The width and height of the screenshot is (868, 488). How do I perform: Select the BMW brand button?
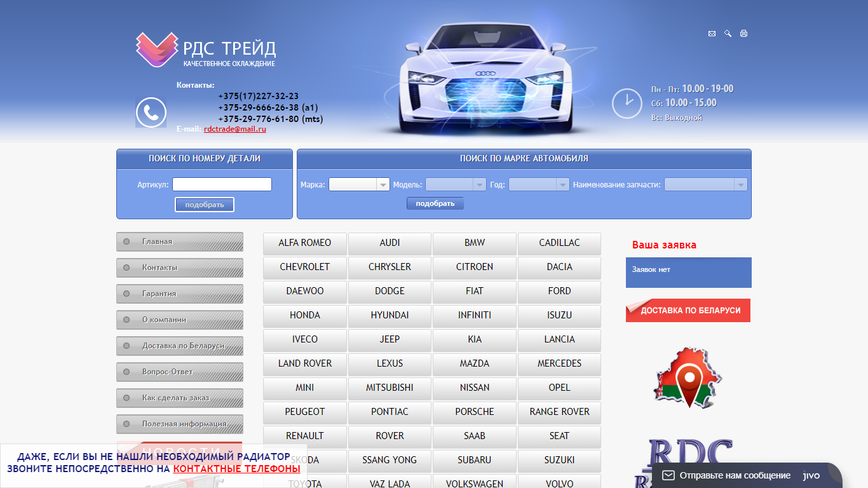coord(475,243)
